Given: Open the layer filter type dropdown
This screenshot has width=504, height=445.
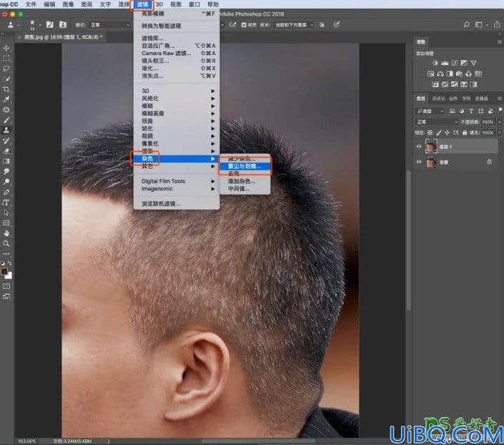Looking at the screenshot, I should [x=430, y=112].
